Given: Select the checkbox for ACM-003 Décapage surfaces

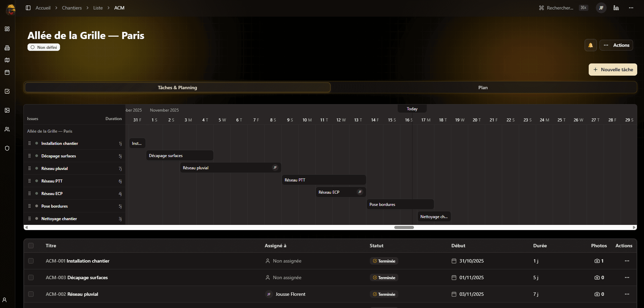Looking at the screenshot, I should click(x=31, y=277).
